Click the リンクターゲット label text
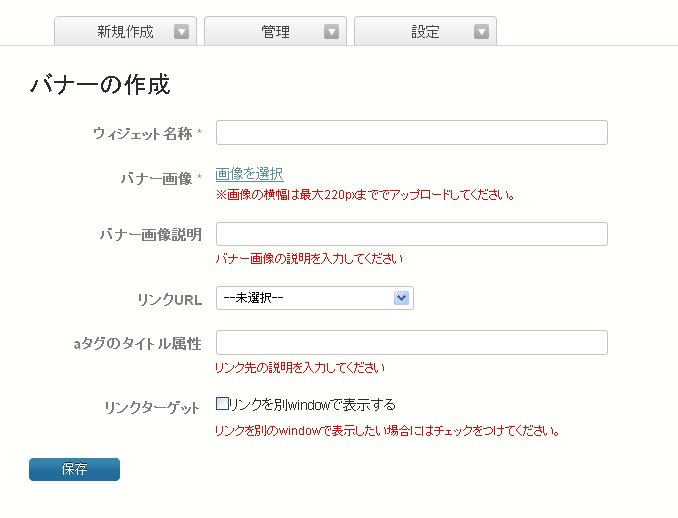Screen dimensions: 678x518 [153, 407]
